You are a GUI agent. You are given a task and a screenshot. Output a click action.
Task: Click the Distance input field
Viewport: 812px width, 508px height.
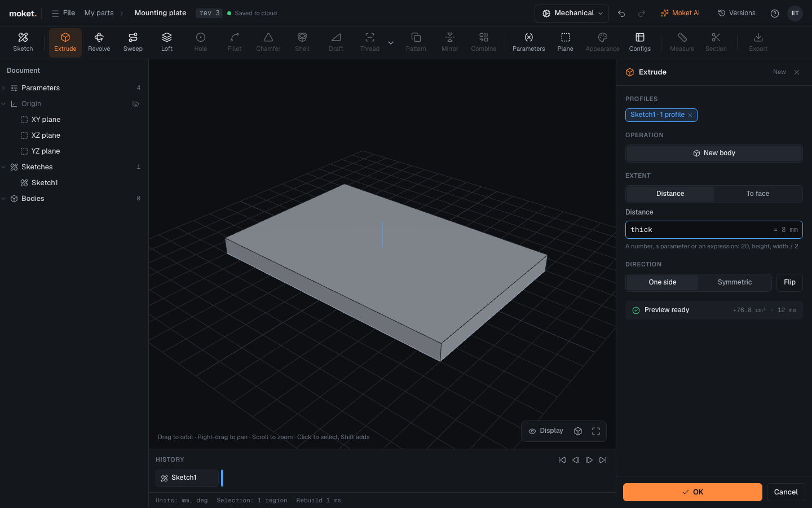pos(714,230)
